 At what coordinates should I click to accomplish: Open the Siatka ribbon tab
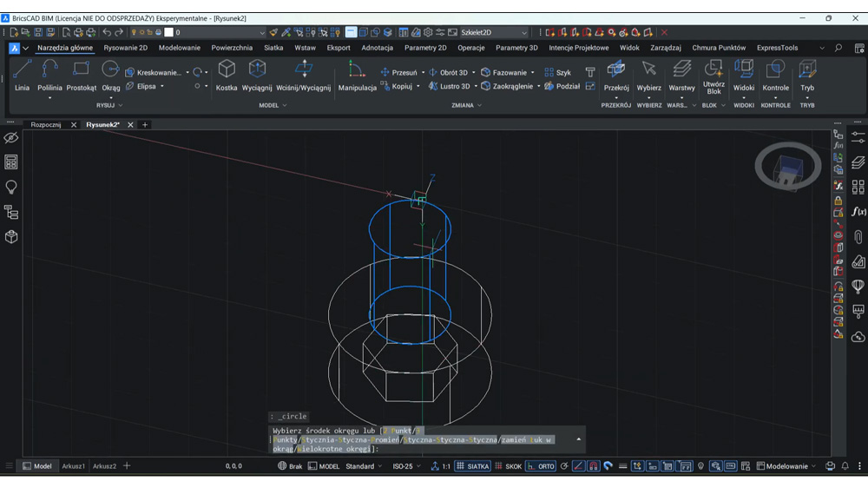273,48
